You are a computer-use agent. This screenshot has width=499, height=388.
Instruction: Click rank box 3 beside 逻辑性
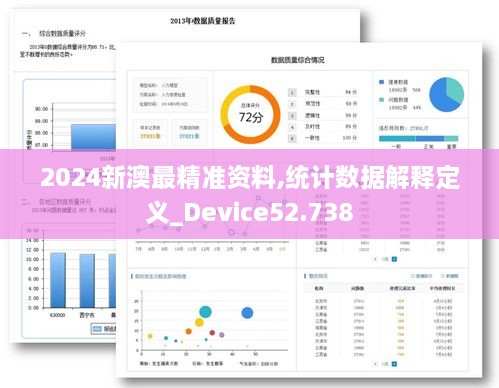(292, 116)
